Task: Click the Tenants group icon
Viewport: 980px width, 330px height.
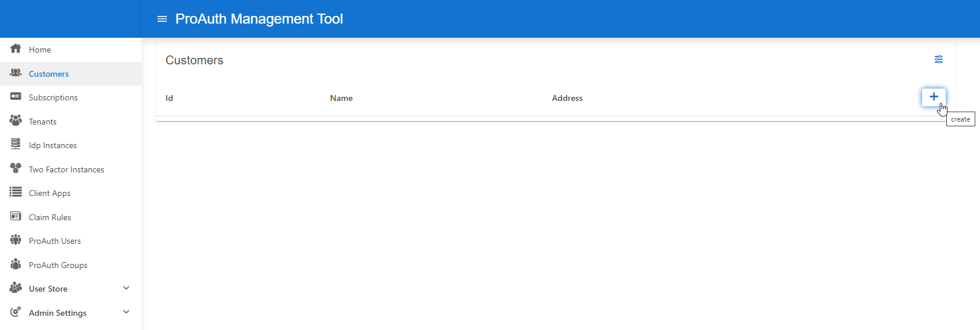Action: tap(16, 120)
